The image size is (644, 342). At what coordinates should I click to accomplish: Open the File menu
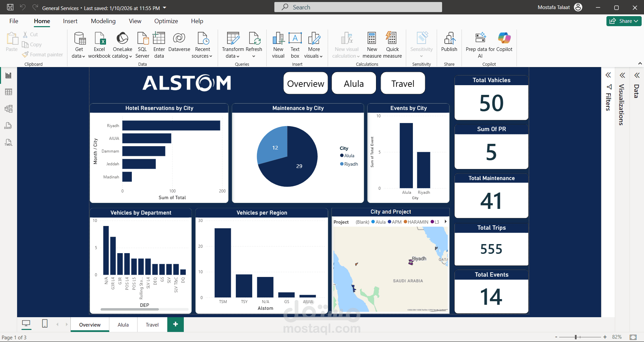coord(14,21)
